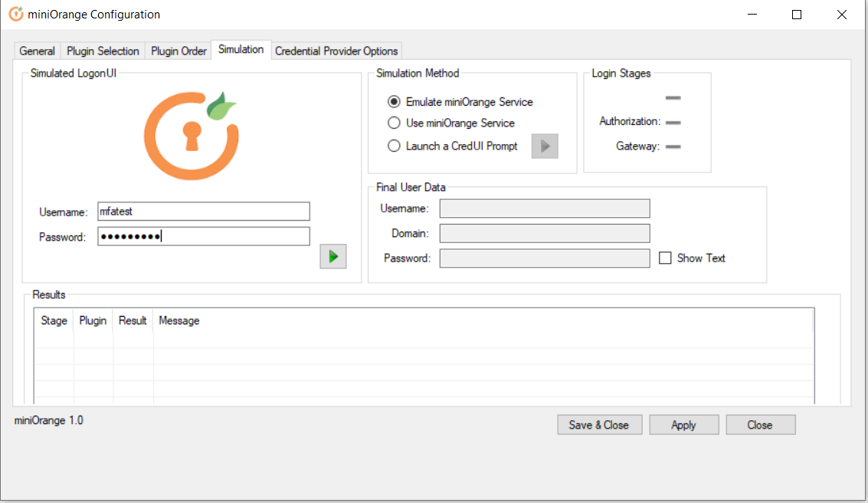Focus the Simulated LogonUI Username field
The width and height of the screenshot is (868, 503).
tap(204, 211)
